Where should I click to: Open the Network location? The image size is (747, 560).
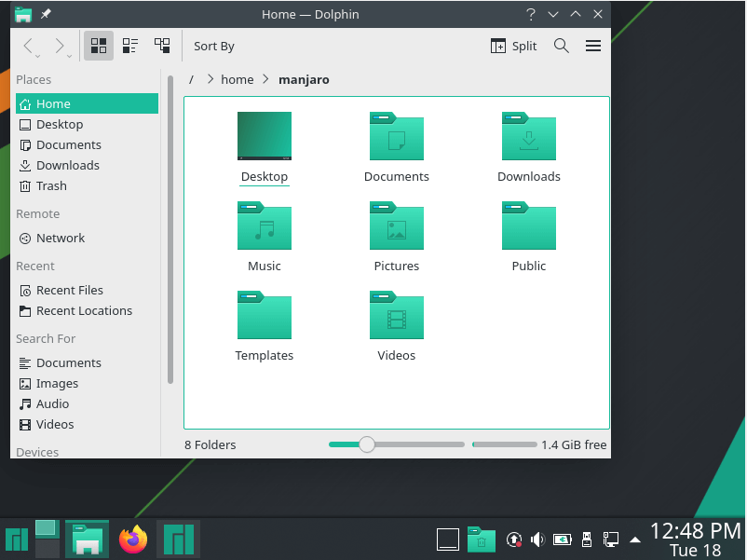point(59,238)
